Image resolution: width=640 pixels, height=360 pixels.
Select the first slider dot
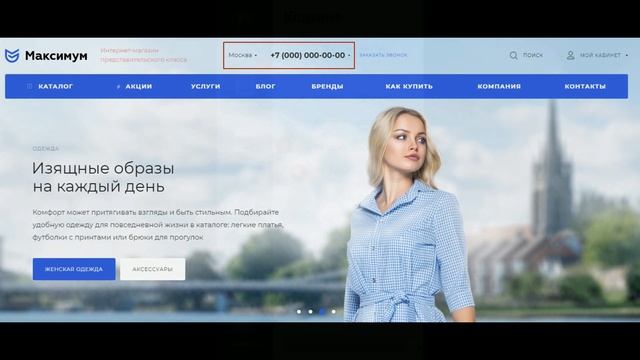pyautogui.click(x=299, y=311)
